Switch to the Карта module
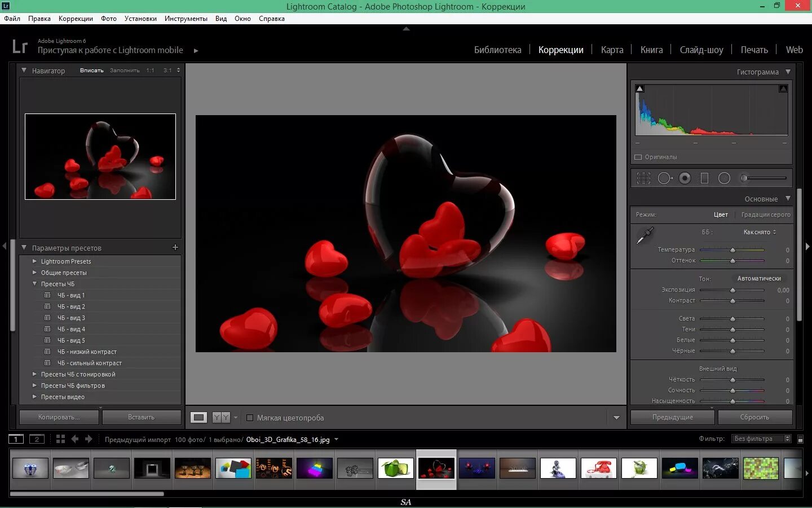812x508 pixels. 612,50
